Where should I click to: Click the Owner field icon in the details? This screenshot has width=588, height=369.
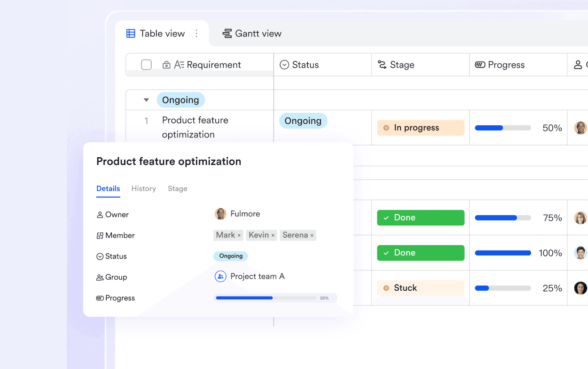click(x=100, y=215)
